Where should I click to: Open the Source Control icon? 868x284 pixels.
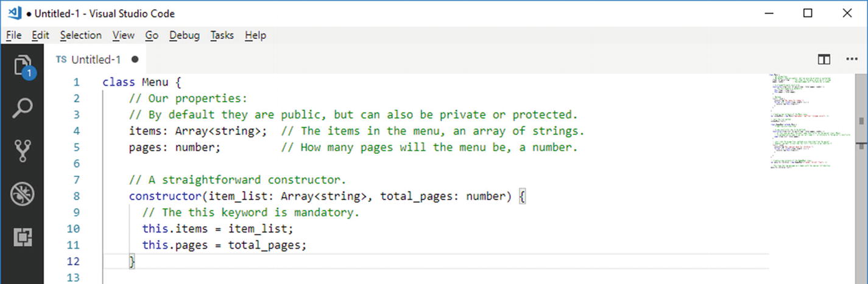click(22, 151)
